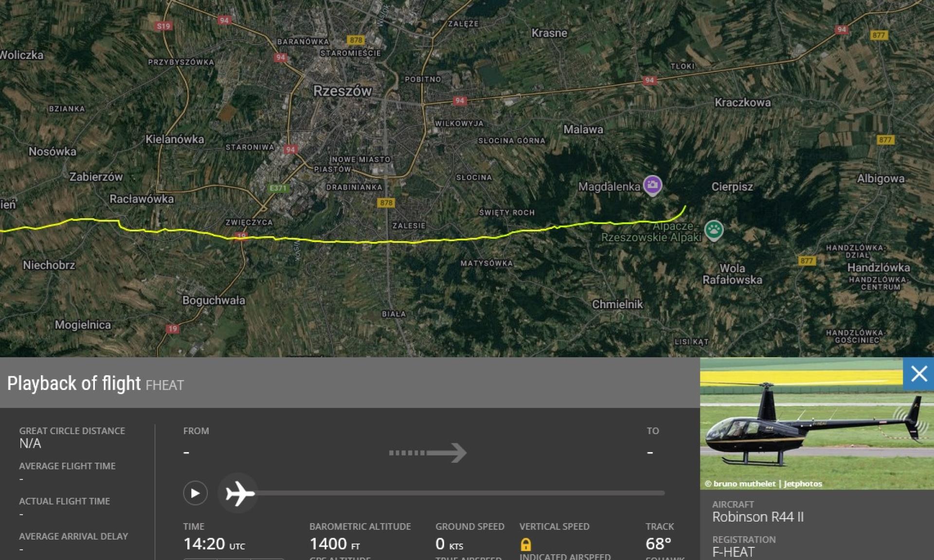Click the route direction arrow icon

(428, 453)
